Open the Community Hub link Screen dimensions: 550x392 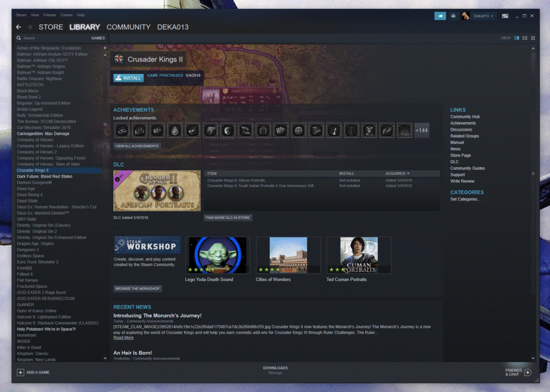click(x=465, y=117)
